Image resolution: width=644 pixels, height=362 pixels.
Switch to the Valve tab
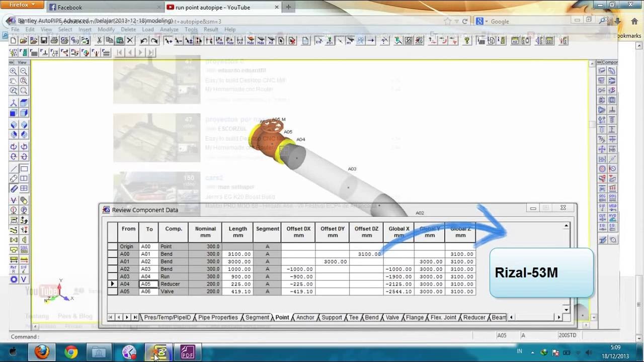(392, 317)
